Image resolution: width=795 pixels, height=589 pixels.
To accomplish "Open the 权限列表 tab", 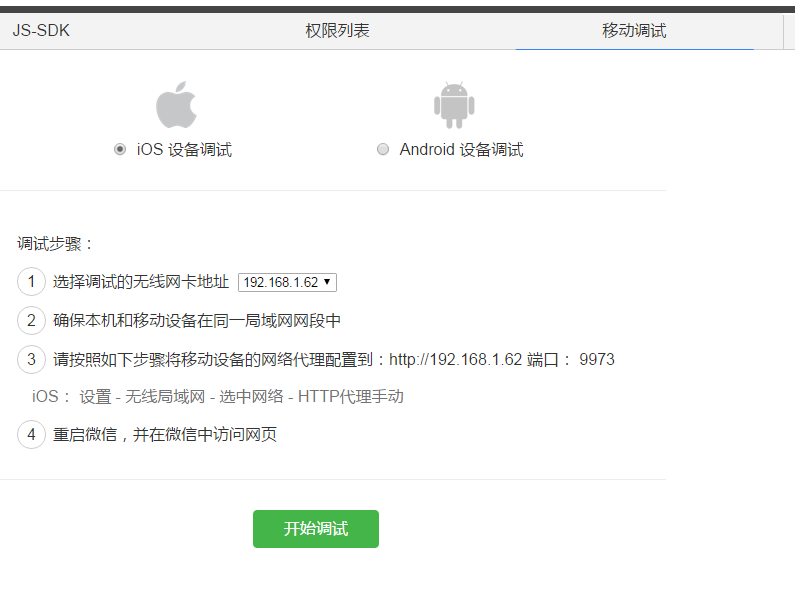I will (x=337, y=30).
